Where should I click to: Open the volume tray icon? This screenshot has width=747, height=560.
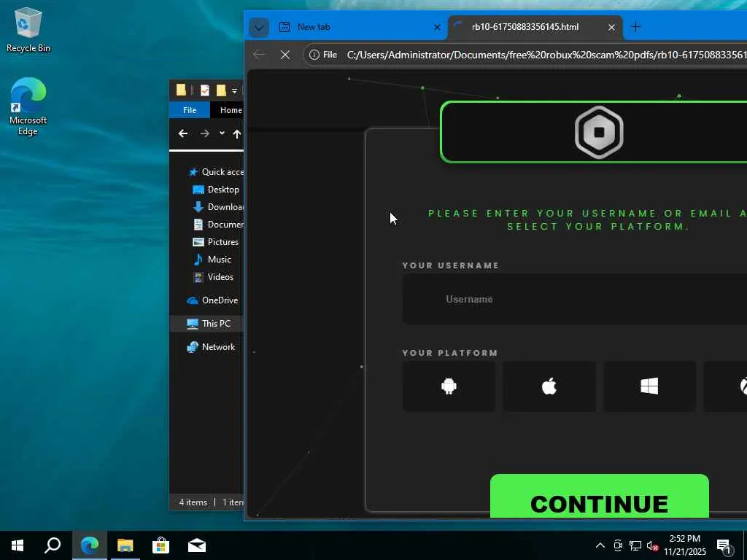coord(652,545)
